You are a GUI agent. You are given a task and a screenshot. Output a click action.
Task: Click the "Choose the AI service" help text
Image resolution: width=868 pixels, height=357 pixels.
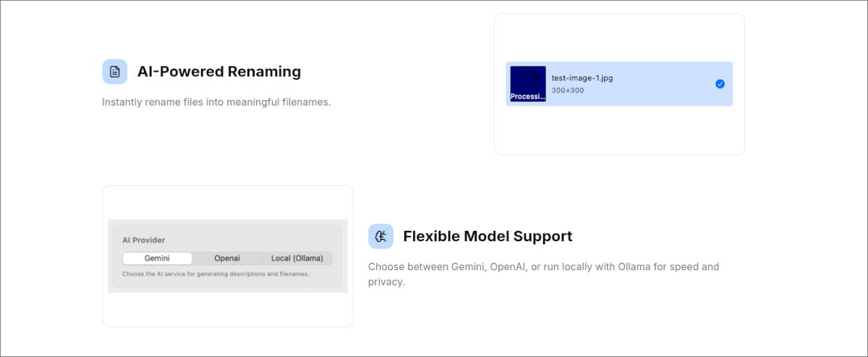216,274
